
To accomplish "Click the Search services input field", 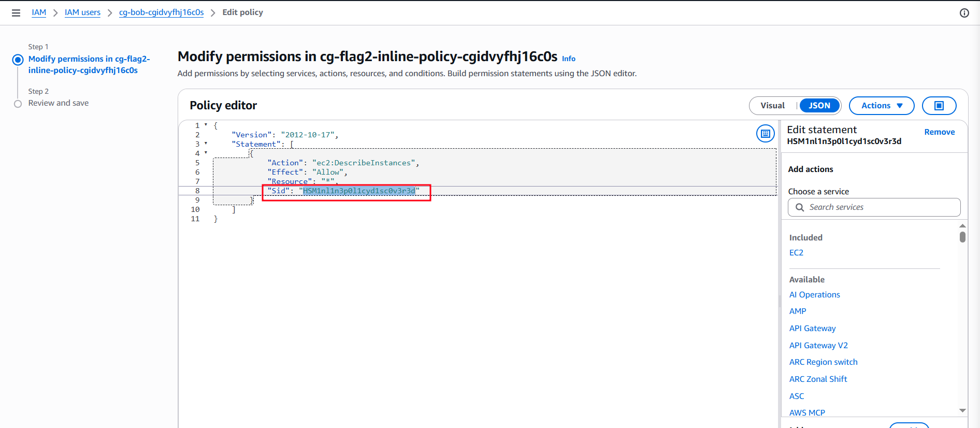I will [x=874, y=207].
